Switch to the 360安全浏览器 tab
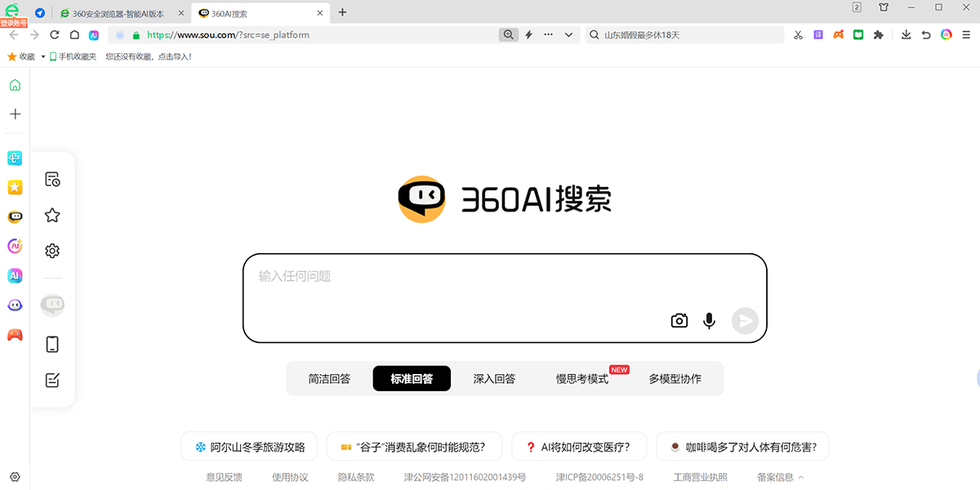This screenshot has width=980, height=490. click(x=118, y=12)
